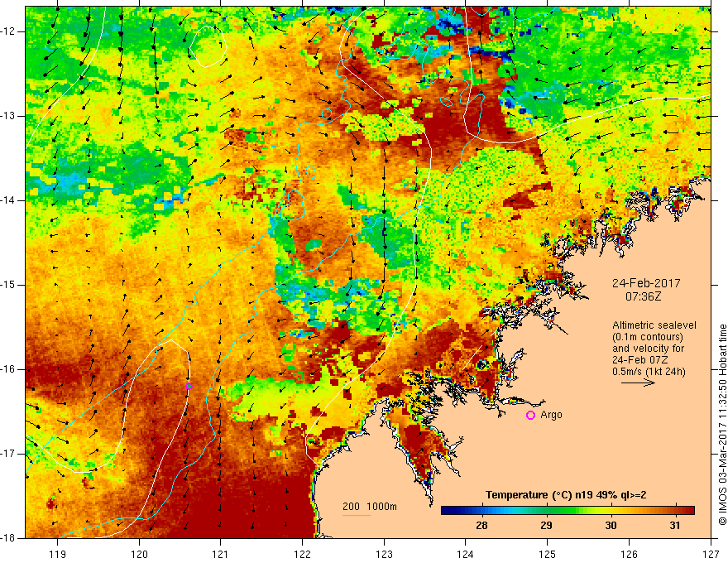728x563 pixels.
Task: Click the latitude label -15
Action: (x=8, y=285)
